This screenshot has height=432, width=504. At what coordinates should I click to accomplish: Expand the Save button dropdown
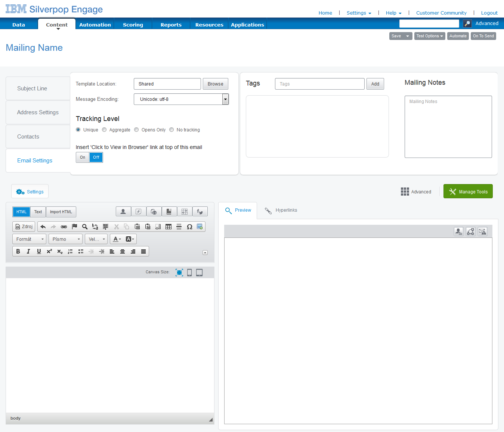(408, 36)
